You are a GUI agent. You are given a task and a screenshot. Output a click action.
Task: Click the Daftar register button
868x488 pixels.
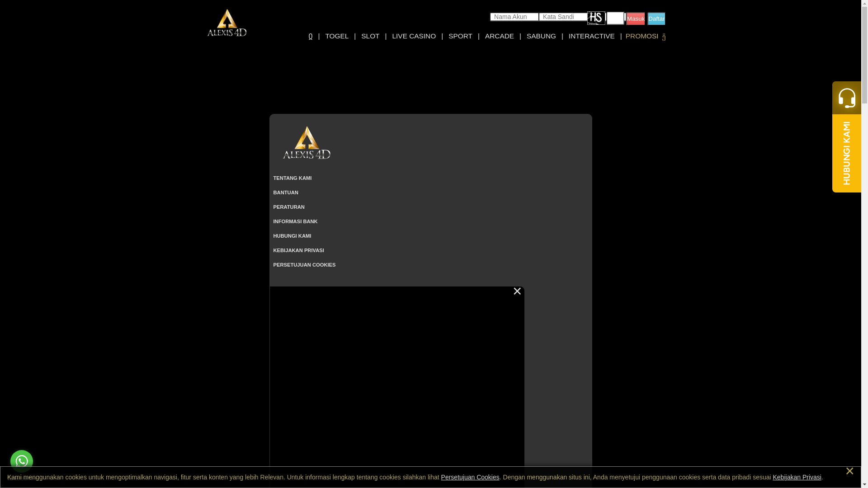click(656, 19)
